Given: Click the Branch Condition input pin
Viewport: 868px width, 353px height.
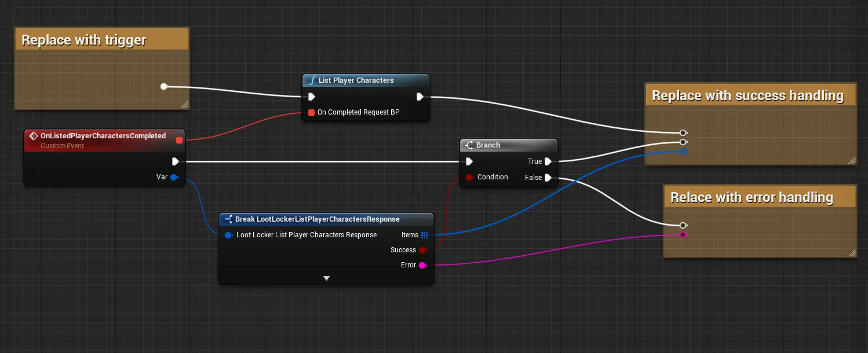Looking at the screenshot, I should [x=469, y=177].
